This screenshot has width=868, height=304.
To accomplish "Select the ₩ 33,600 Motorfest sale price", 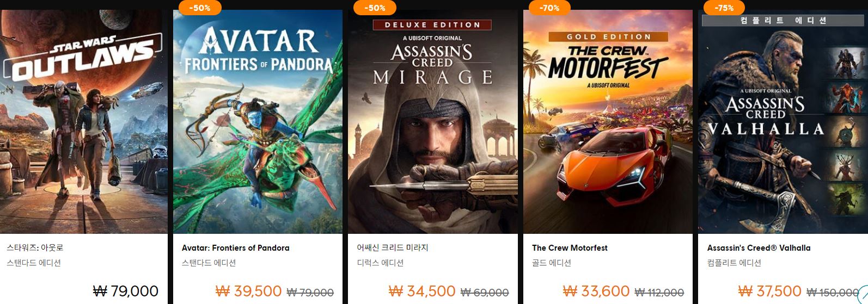I will 597,291.
